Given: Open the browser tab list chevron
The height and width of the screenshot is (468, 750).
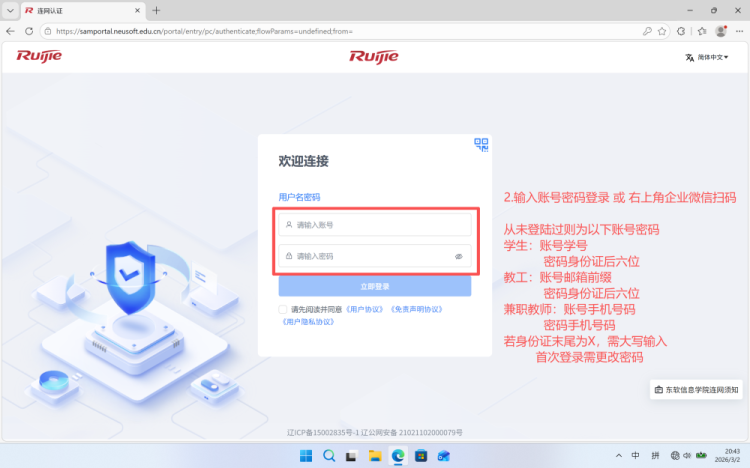Looking at the screenshot, I should 9,10.
